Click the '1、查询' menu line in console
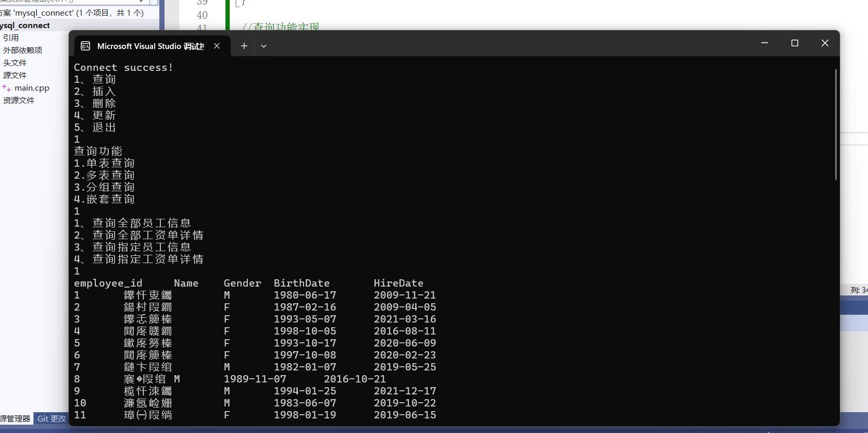Image resolution: width=868 pixels, height=433 pixels. coord(95,79)
